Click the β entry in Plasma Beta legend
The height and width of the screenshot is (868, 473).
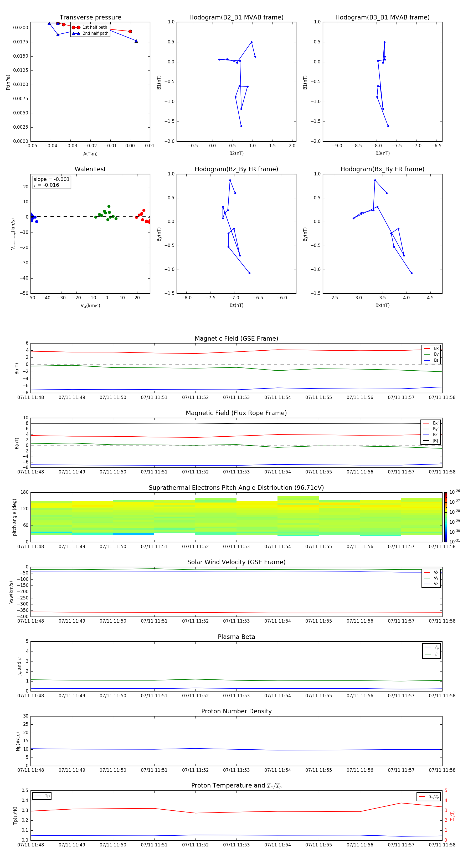(431, 654)
